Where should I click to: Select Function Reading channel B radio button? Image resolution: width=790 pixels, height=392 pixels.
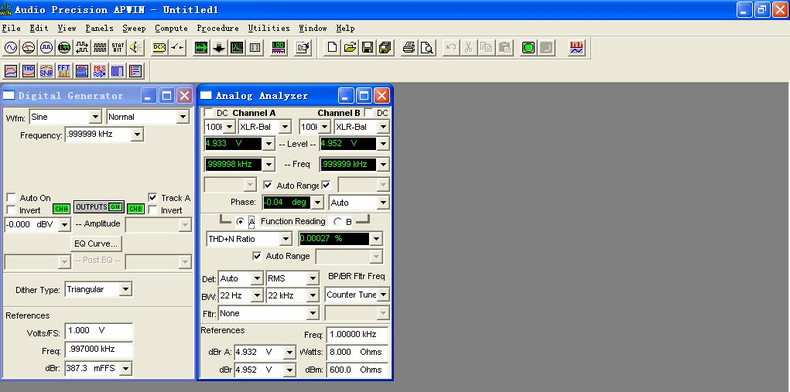click(x=338, y=221)
